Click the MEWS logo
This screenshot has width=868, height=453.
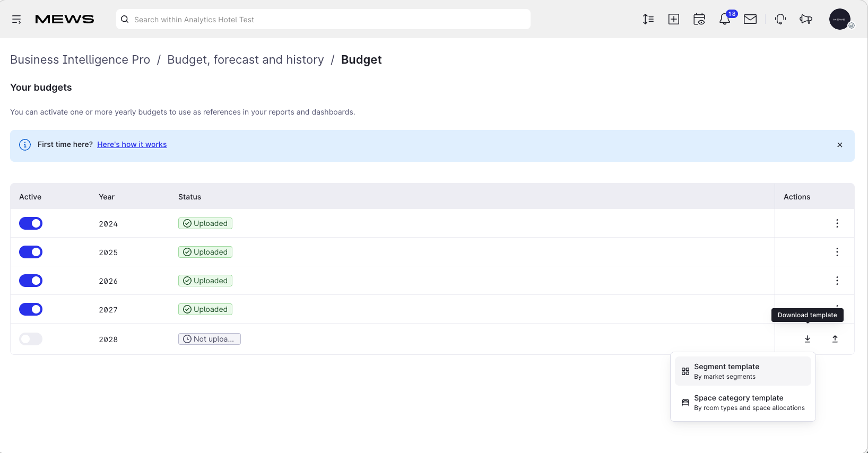click(x=64, y=20)
